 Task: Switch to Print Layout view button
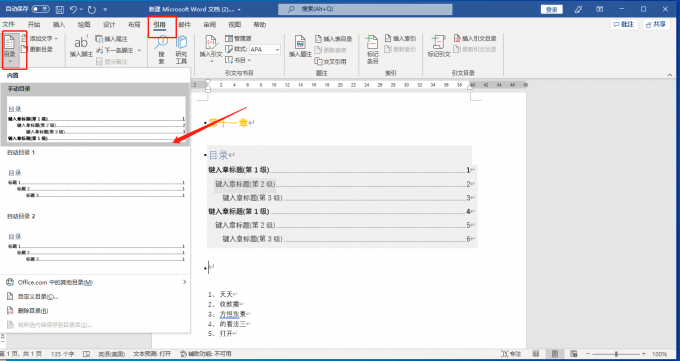(555, 354)
